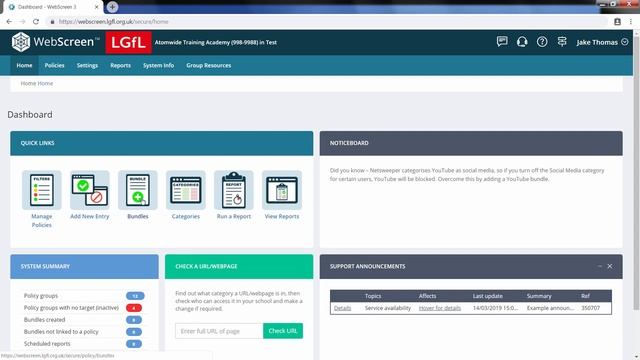640x360 pixels.
Task: Click the Quick Links panel header
Action: point(162,143)
